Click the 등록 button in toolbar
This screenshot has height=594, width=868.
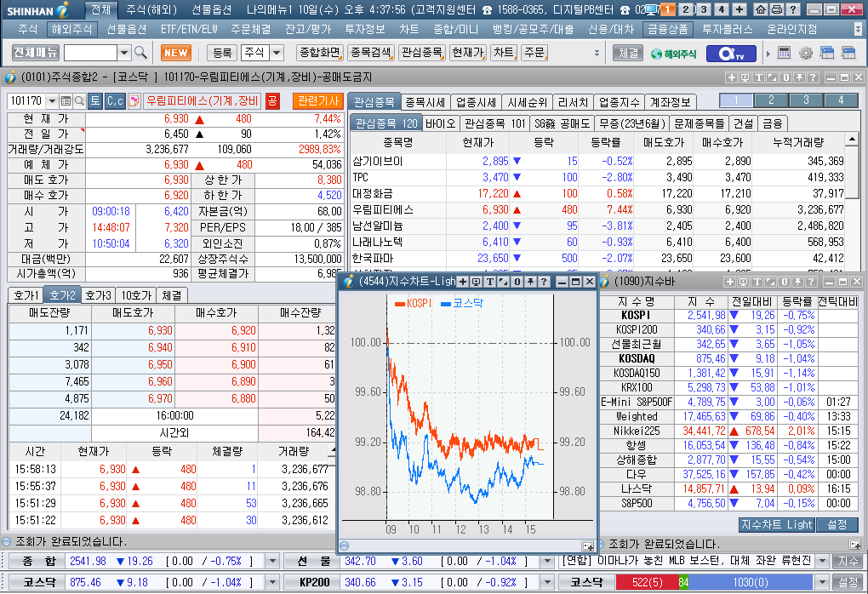coord(222,53)
